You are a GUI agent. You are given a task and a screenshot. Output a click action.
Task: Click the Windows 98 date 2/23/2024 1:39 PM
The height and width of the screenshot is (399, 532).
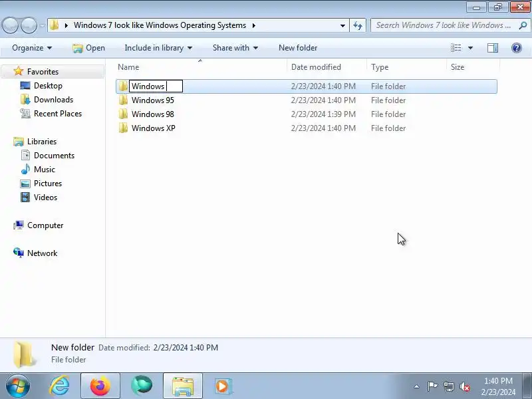pos(323,114)
